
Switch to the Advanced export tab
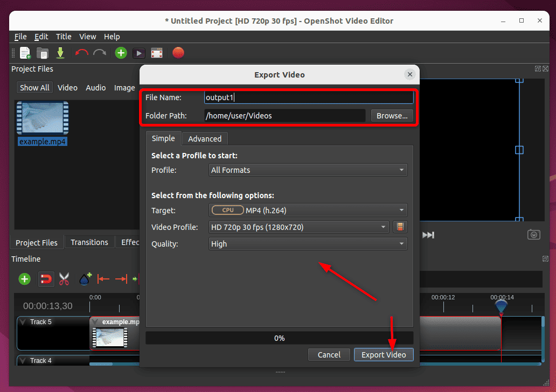(x=205, y=138)
